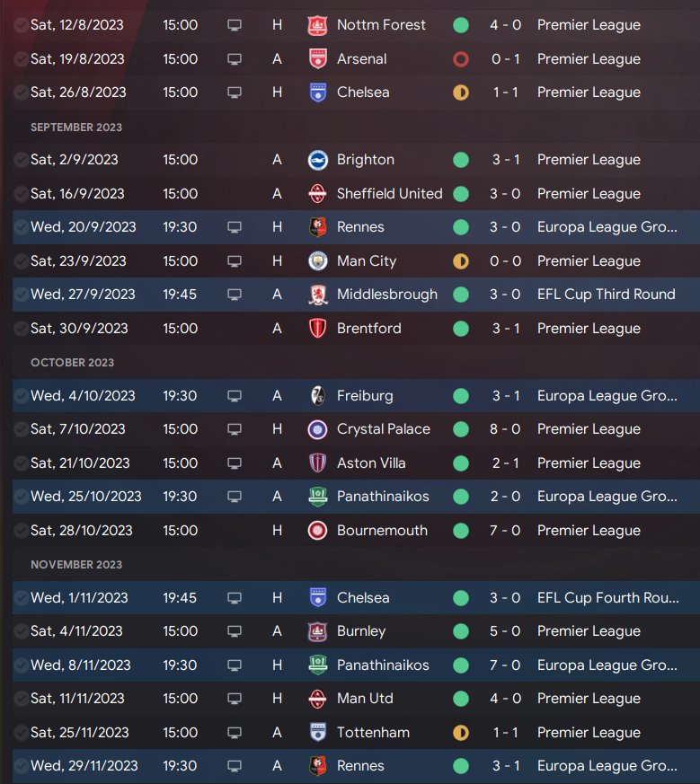Click the Arsenal club badge
This screenshot has width=700, height=784.
(x=316, y=59)
